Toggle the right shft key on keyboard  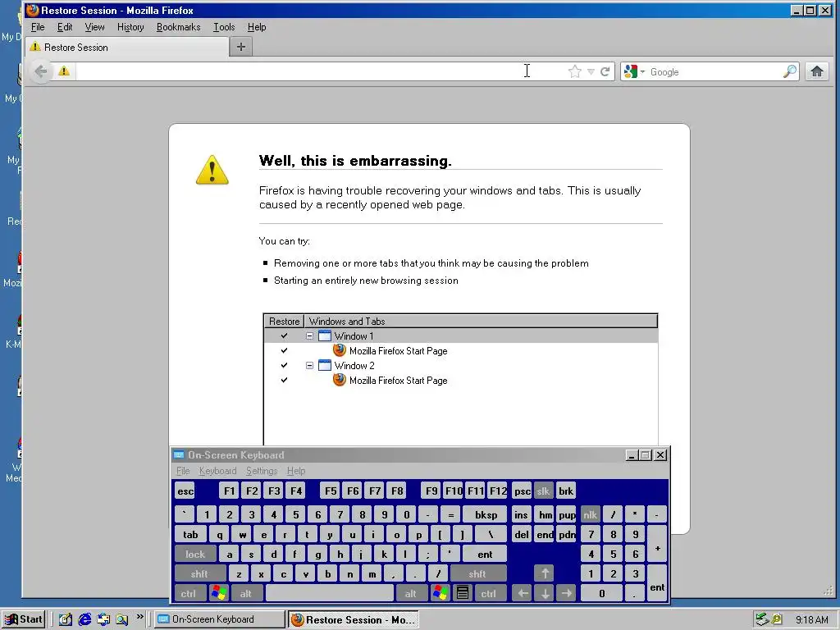[x=477, y=573]
